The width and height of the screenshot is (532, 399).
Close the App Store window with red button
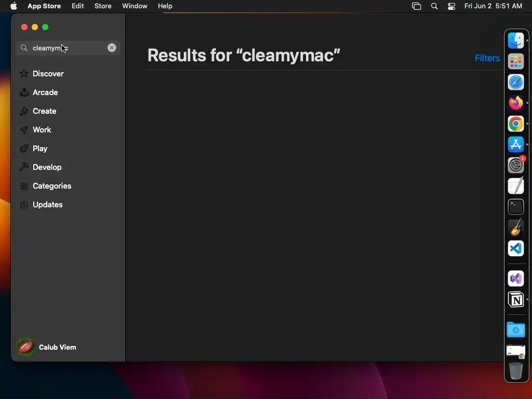tap(24, 27)
